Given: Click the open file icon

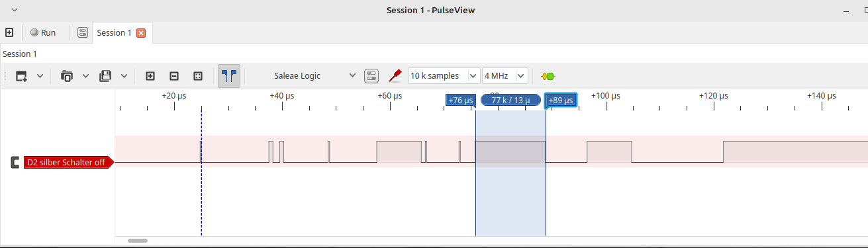Looking at the screenshot, I should [67, 76].
